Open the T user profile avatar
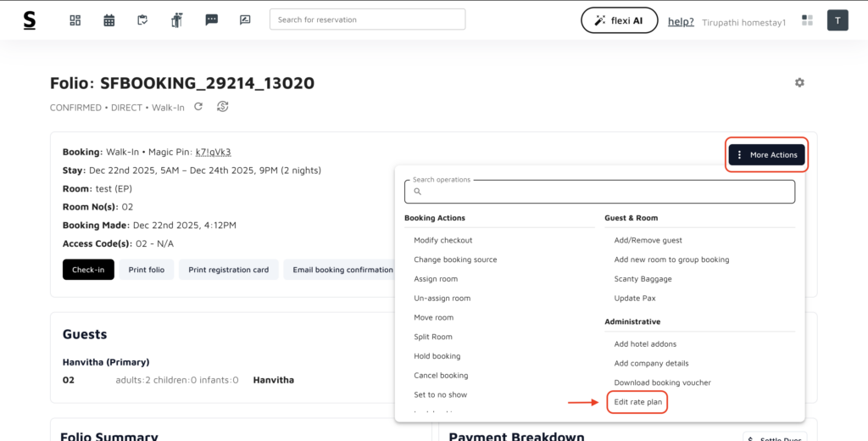 point(837,20)
